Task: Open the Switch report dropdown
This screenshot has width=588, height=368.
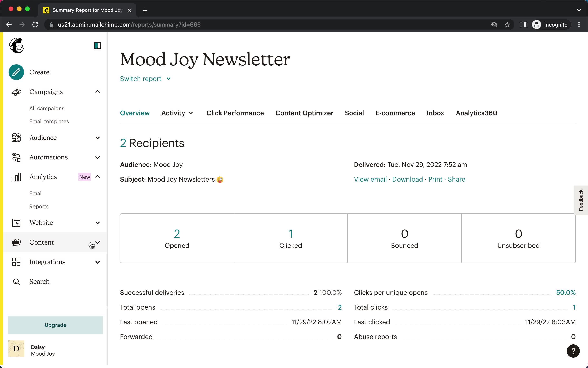Action: pos(145,79)
